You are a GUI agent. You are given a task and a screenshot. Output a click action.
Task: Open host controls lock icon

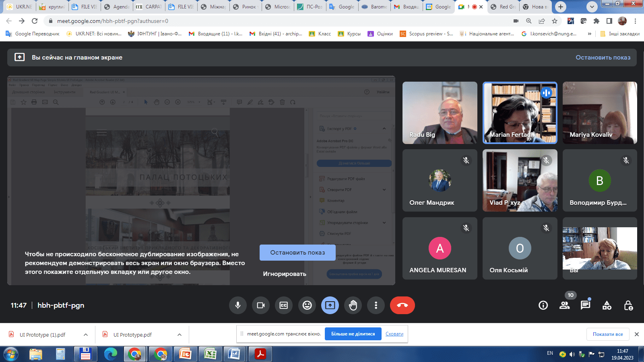pyautogui.click(x=628, y=305)
